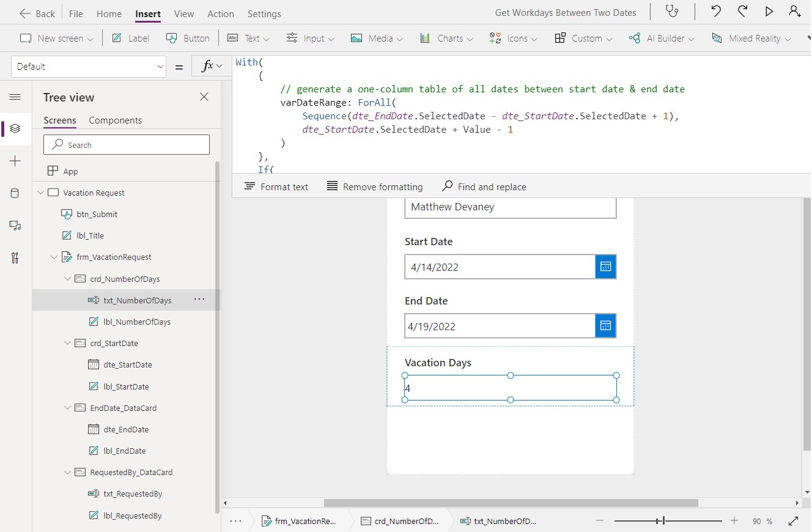Open the Default property dropdown
Image resolution: width=812 pixels, height=532 pixels.
tap(88, 66)
